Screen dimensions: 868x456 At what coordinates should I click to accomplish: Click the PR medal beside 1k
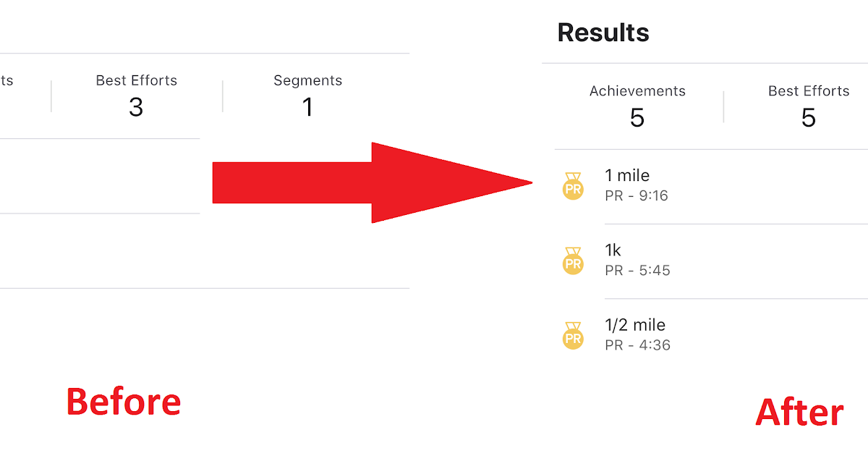(x=573, y=261)
